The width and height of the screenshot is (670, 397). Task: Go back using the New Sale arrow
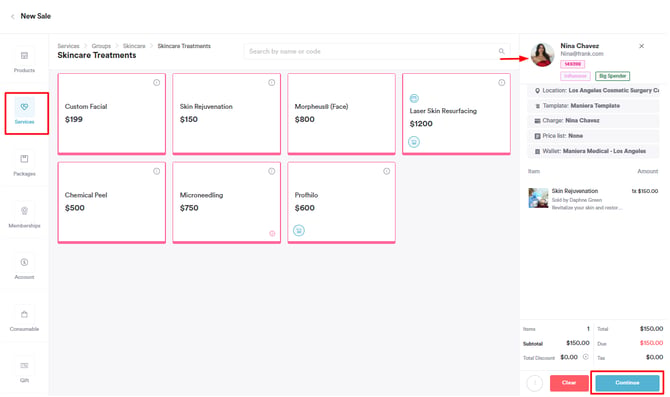point(12,17)
